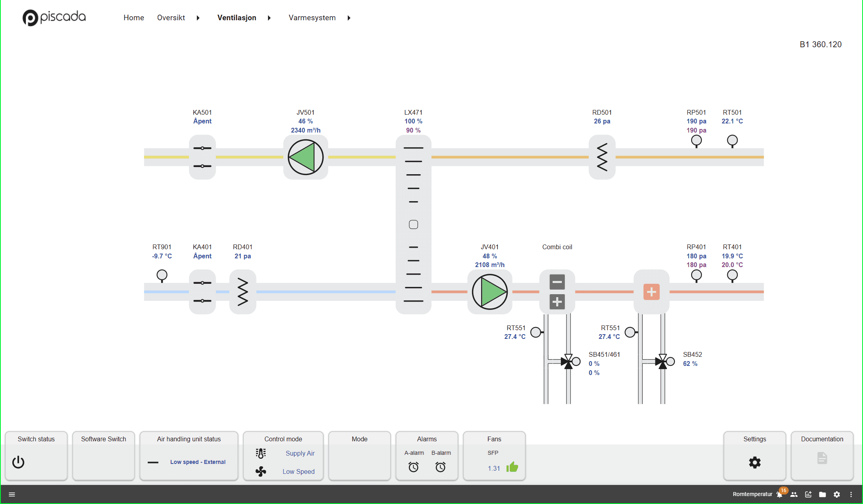Open the Documentation panel
863x504 pixels.
(822, 458)
